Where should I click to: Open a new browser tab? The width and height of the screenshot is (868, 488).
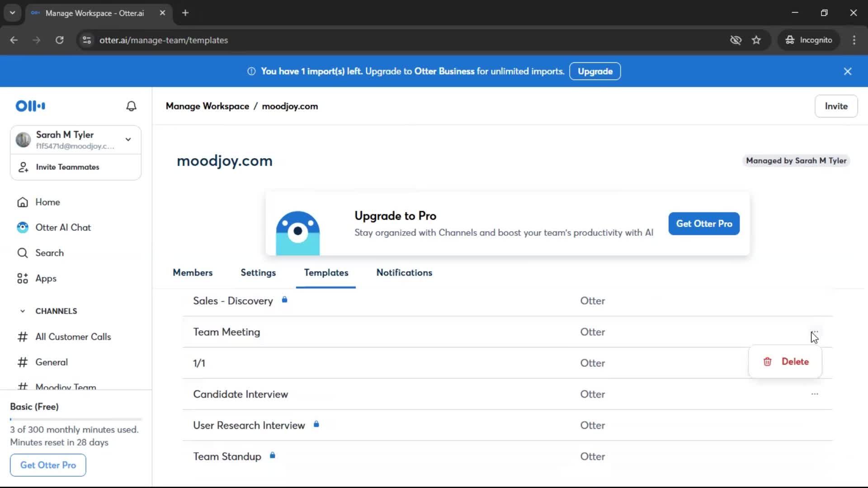185,13
